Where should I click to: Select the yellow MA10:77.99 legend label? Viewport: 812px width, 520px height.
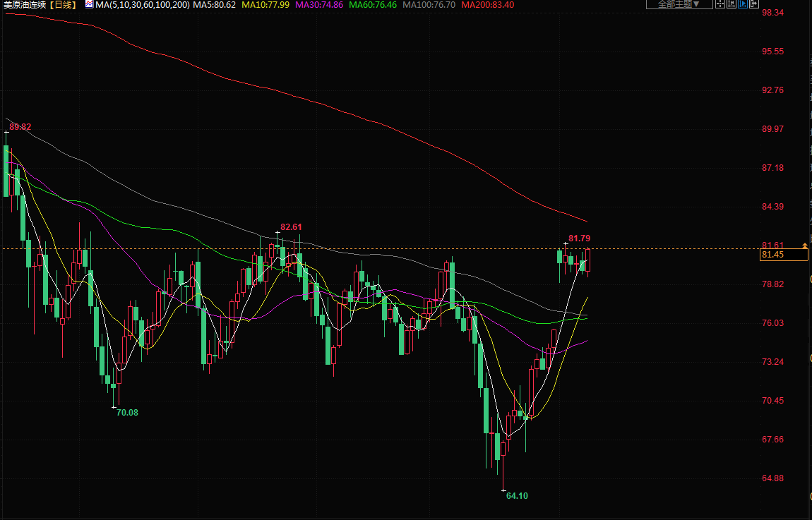[265, 4]
